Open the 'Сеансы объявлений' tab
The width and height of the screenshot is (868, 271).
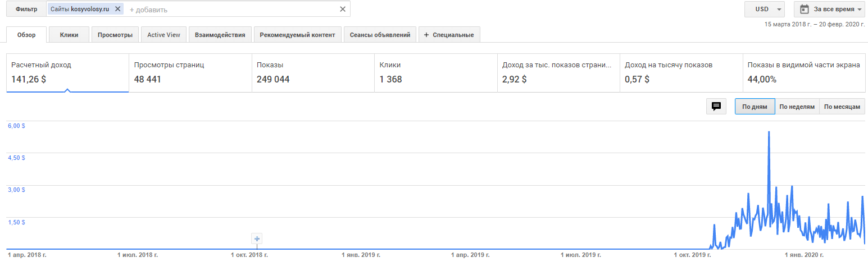pyautogui.click(x=380, y=35)
